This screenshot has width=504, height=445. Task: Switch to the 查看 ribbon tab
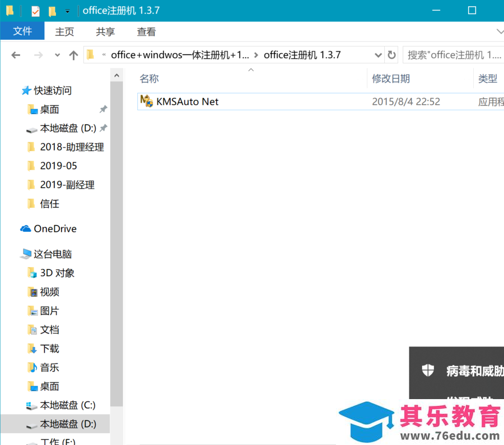[146, 32]
